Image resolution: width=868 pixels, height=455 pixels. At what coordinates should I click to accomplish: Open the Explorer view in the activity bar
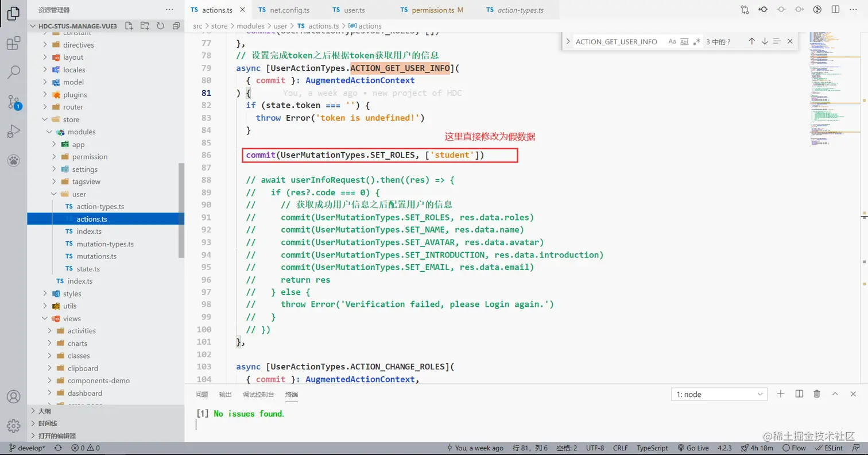pyautogui.click(x=13, y=14)
